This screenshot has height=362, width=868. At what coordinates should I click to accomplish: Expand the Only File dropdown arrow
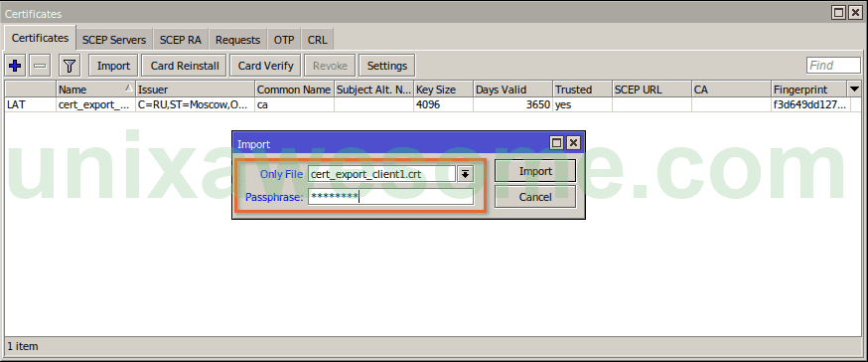[x=465, y=174]
